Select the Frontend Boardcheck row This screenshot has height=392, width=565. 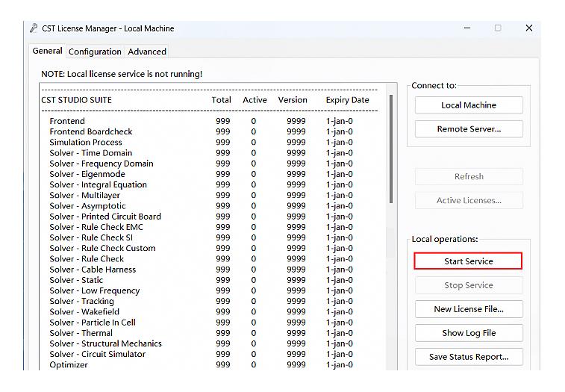click(201, 131)
